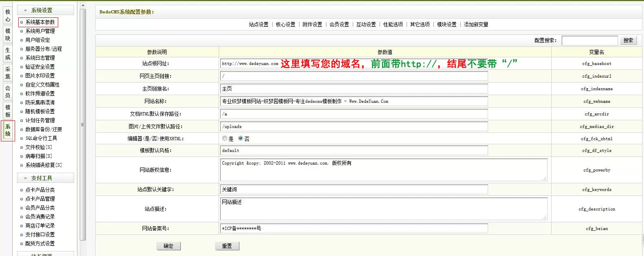This screenshot has width=644, height=256.
Task: Switch to 生成 vertical tab
Action: click(8, 54)
